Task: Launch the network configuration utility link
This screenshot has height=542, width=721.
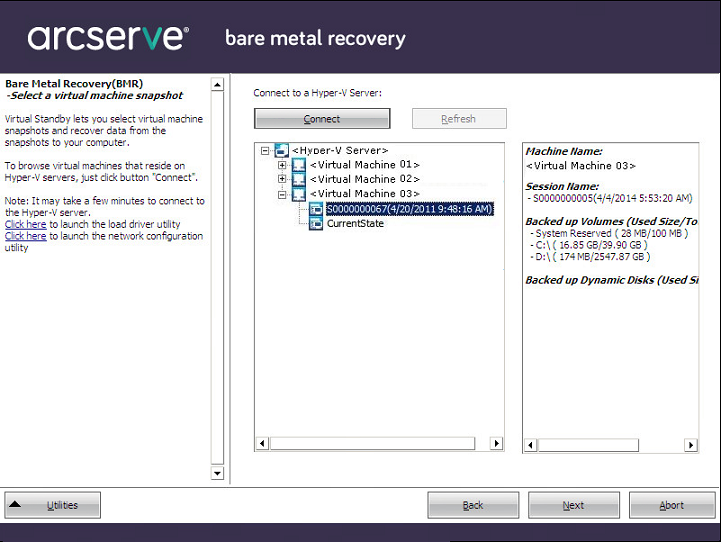Action: coord(26,237)
